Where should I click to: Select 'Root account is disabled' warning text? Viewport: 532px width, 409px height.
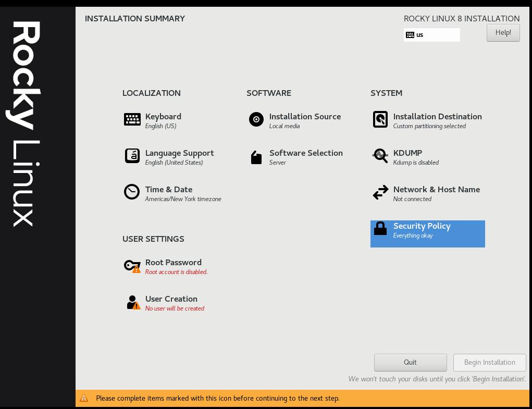click(176, 272)
